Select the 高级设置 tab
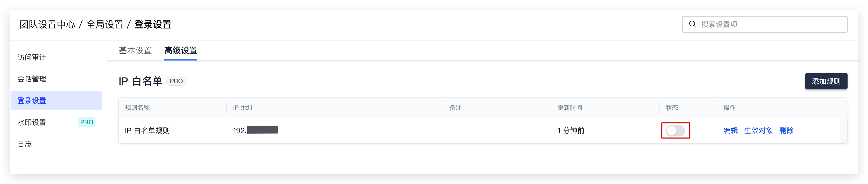The height and width of the screenshot is (184, 868). pyautogui.click(x=181, y=50)
